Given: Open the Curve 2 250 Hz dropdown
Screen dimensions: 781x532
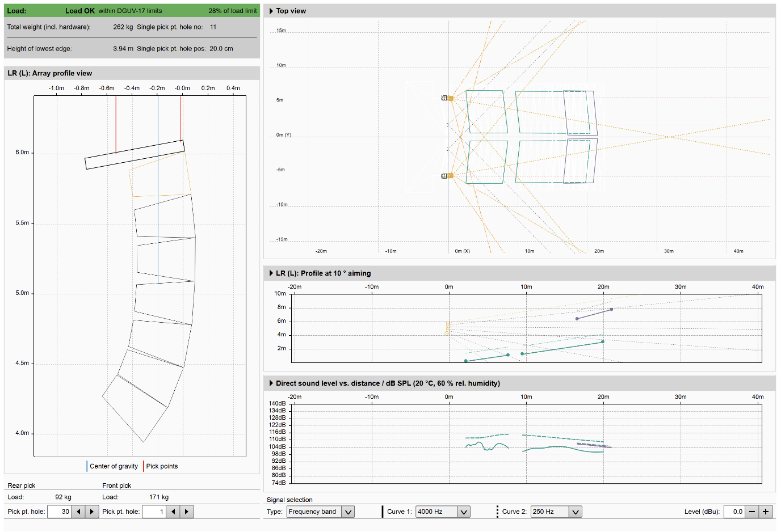Looking at the screenshot, I should [x=556, y=512].
